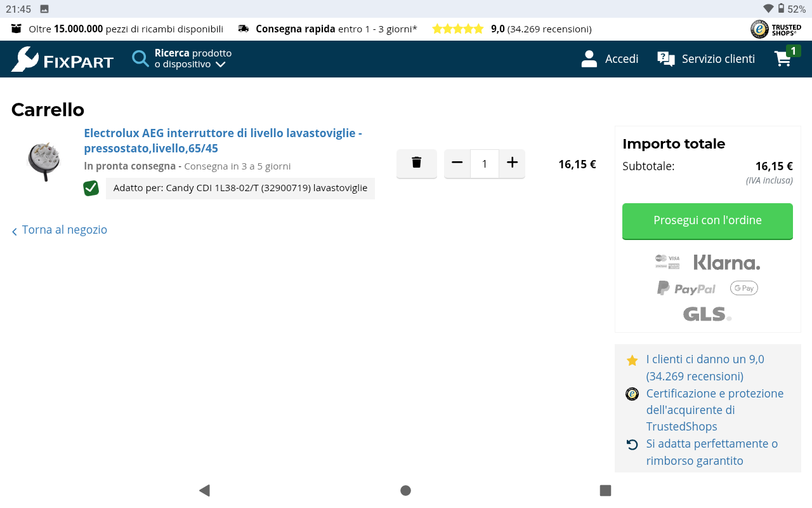Tap the Wi-Fi status icon
This screenshot has height=508, width=812.
coord(768,9)
